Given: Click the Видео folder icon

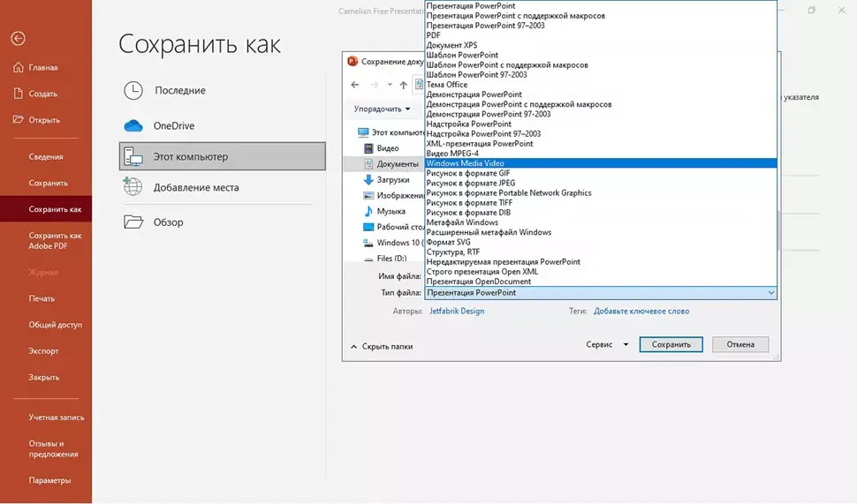Looking at the screenshot, I should [x=368, y=148].
